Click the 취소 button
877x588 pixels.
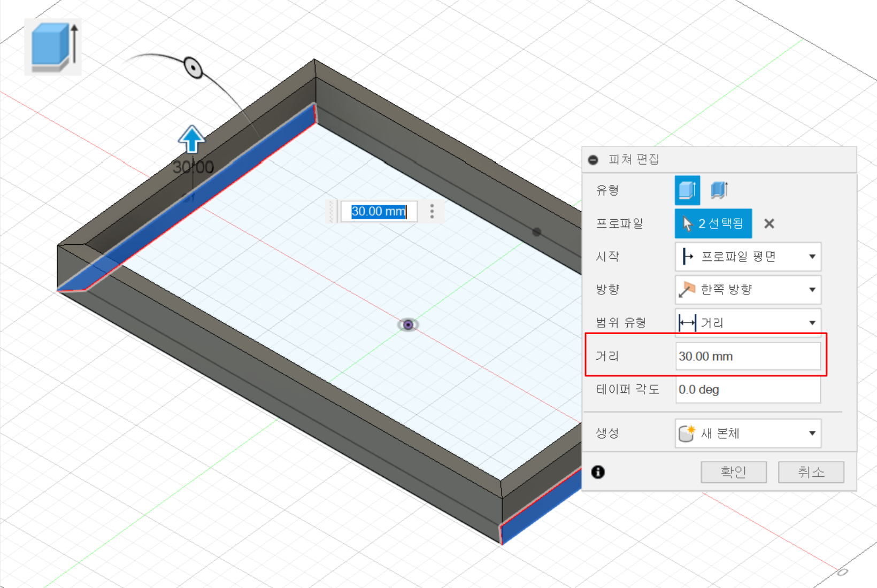811,472
